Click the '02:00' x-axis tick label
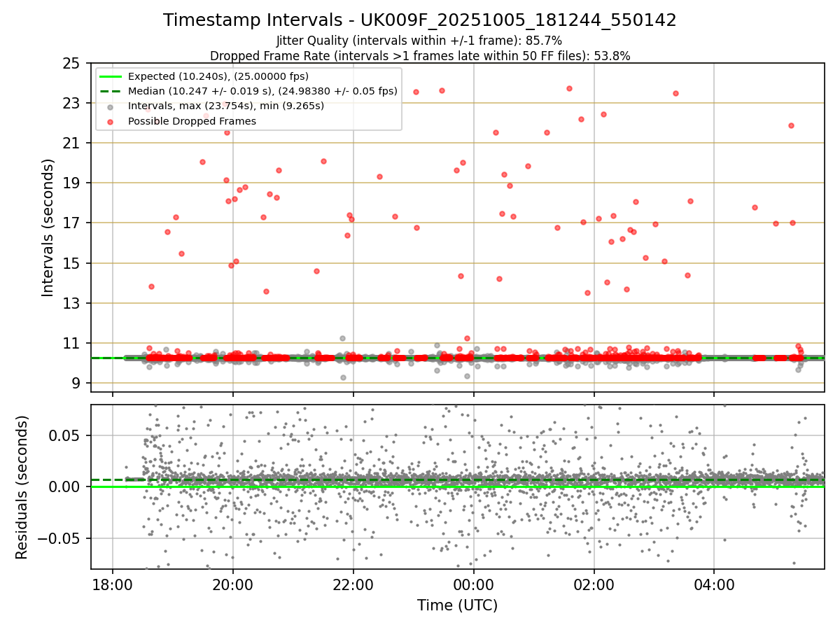840x630 pixels. point(594,584)
